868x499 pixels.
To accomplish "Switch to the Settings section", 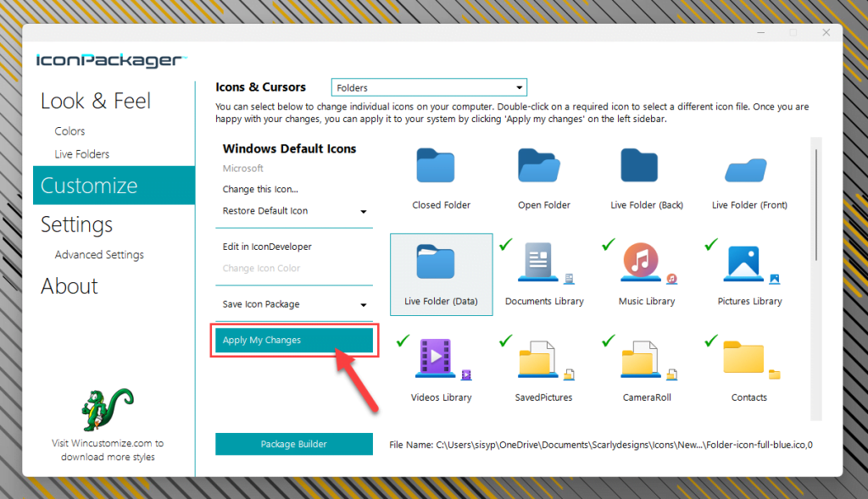I will [76, 225].
